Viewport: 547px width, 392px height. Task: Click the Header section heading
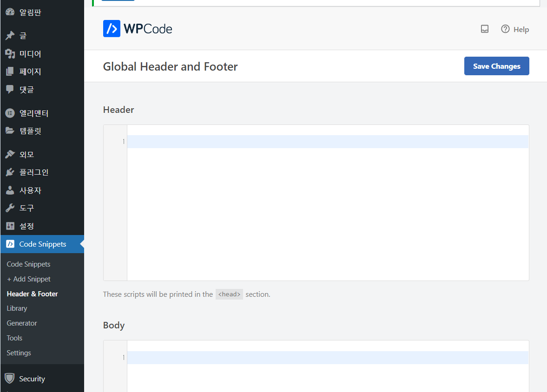[118, 110]
